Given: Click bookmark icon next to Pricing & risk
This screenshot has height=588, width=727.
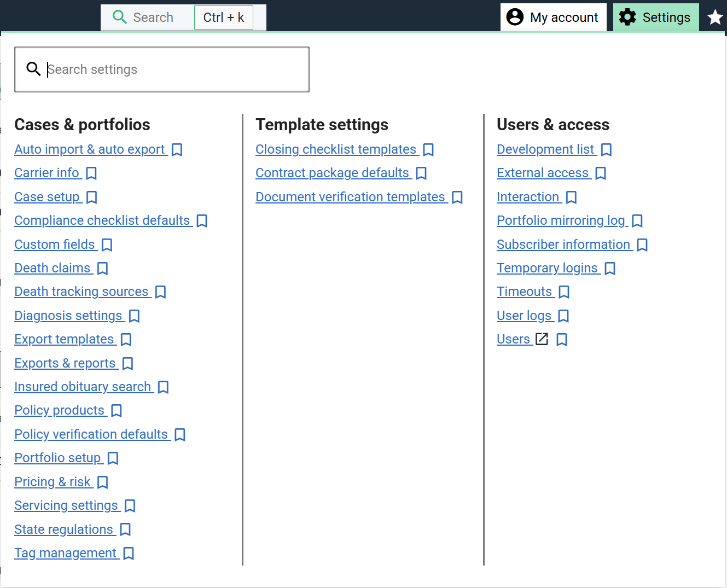Looking at the screenshot, I should [102, 482].
